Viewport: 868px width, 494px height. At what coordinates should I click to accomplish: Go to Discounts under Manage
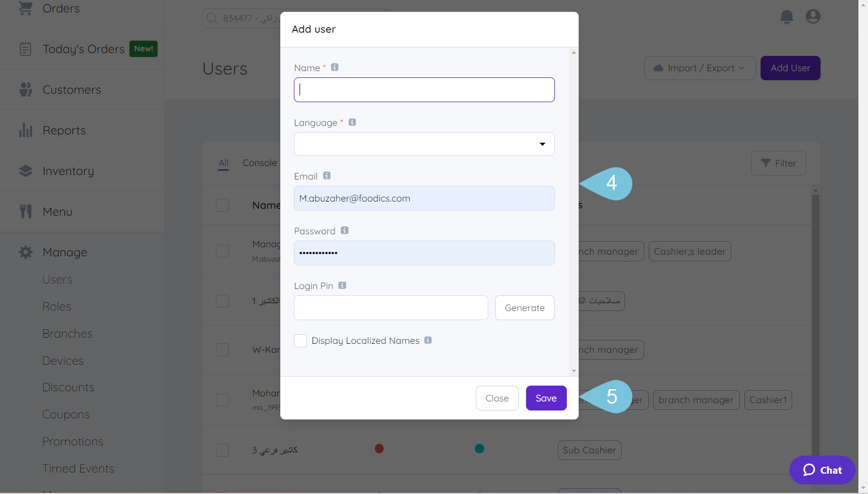[68, 387]
